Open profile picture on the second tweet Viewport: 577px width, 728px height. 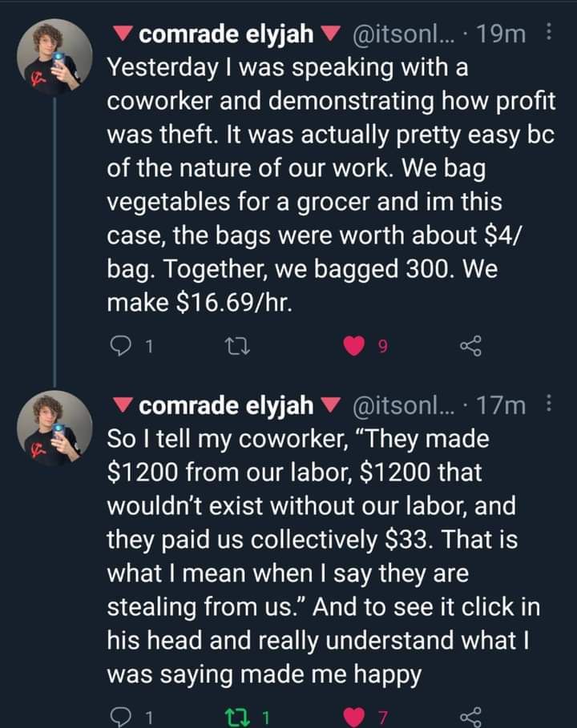(54, 430)
